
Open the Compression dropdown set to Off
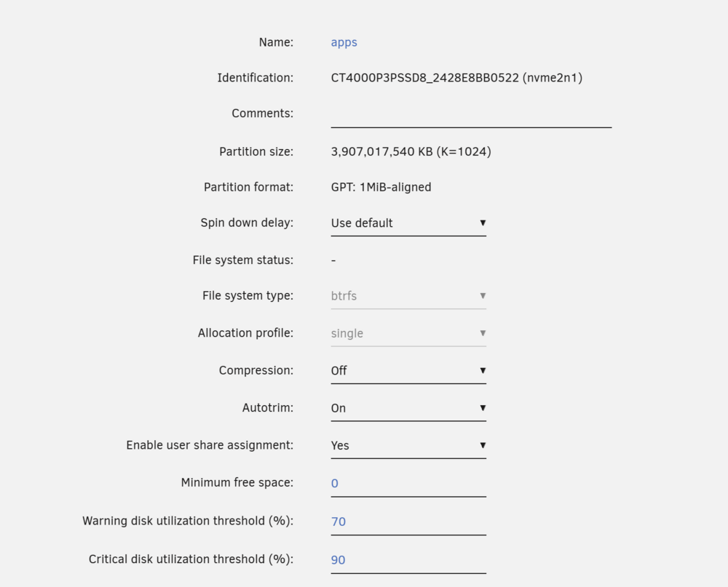(x=408, y=371)
